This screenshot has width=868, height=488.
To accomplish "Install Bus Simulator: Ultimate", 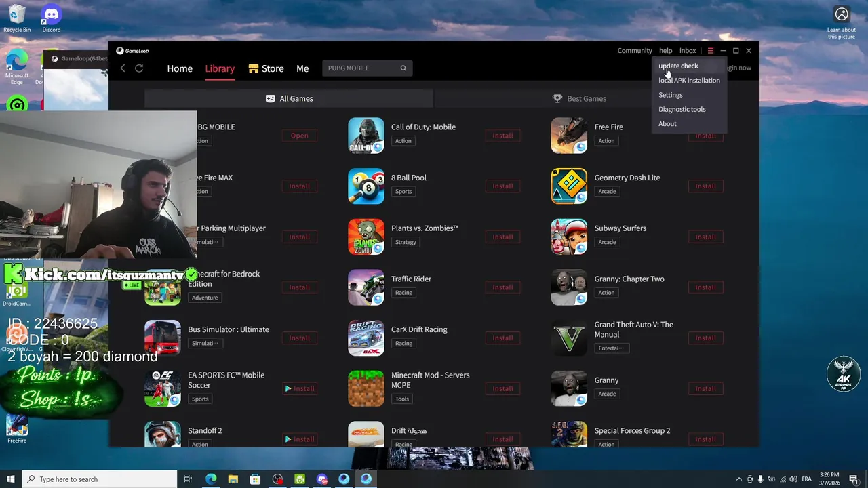I will click(x=300, y=338).
